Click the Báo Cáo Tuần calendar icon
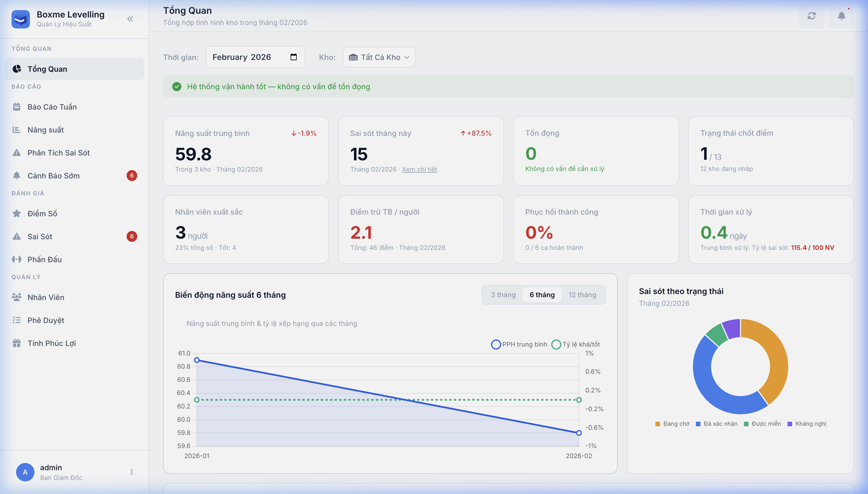The image size is (868, 494). pos(17,106)
